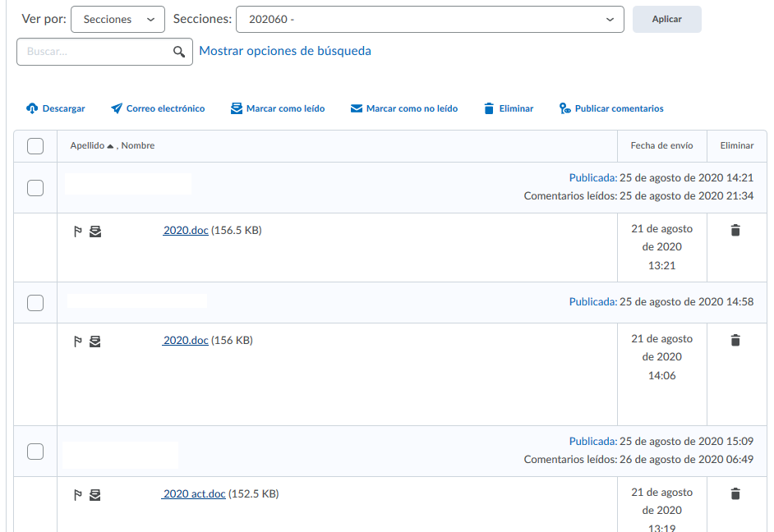The height and width of the screenshot is (532, 774).
Task: Click the flag icon beside 2020 act.doc
Action: click(78, 494)
